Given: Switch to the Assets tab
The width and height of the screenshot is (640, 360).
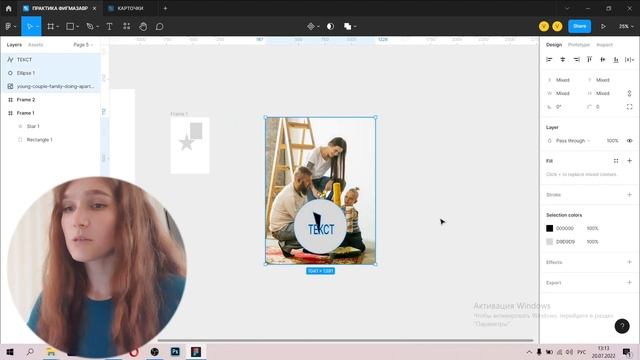Looking at the screenshot, I should (x=36, y=45).
